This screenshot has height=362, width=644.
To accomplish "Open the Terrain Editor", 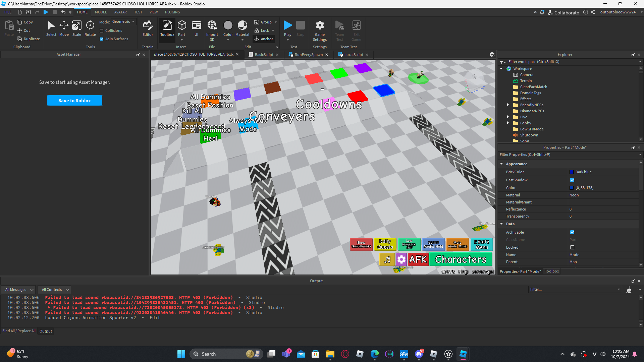I will [x=148, y=28].
